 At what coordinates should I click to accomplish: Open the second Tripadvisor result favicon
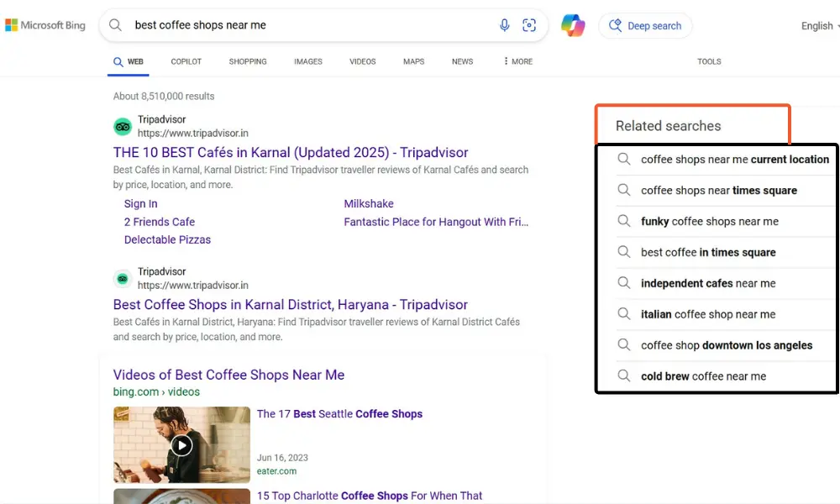123,279
